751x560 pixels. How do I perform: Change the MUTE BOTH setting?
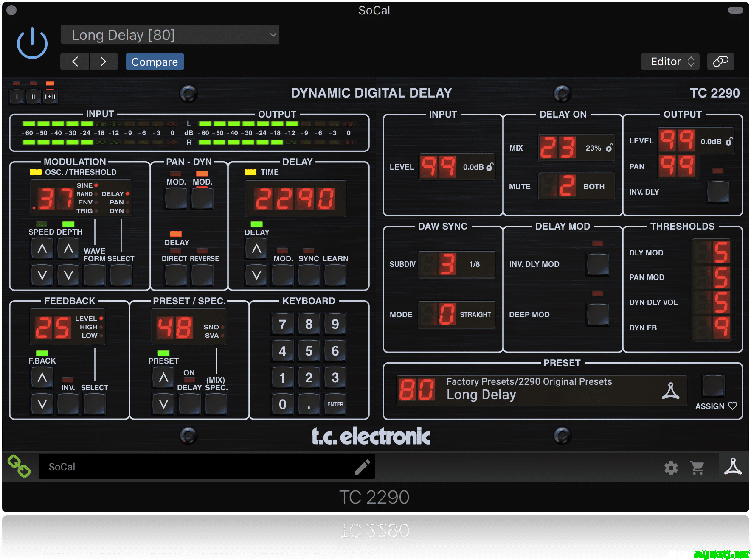576,186
